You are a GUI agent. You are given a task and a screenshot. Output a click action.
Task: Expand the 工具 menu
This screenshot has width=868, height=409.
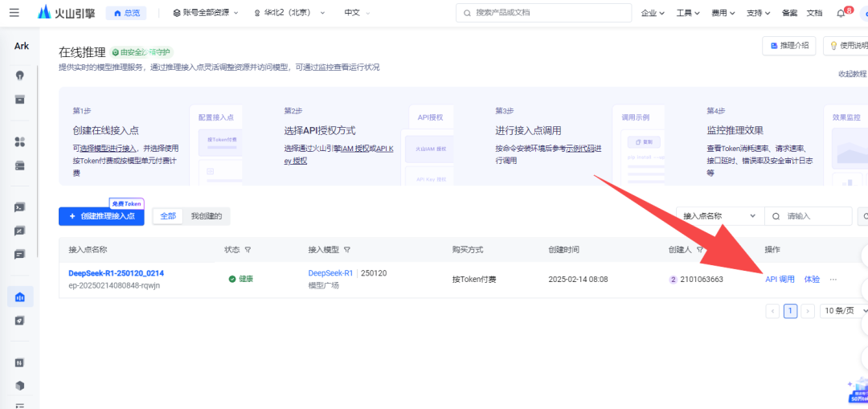[x=688, y=14]
